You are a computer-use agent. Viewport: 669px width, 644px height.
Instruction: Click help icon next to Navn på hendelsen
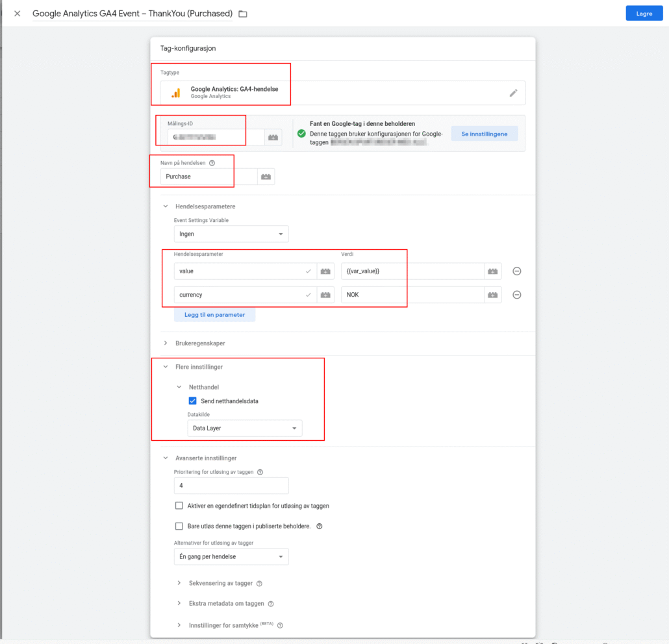(212, 163)
